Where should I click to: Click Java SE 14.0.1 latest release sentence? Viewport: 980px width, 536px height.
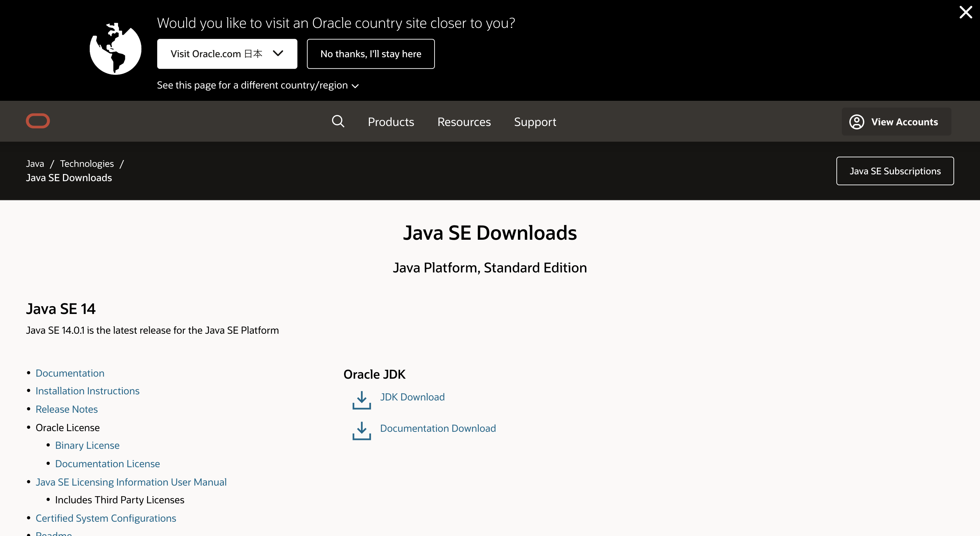[152, 330]
